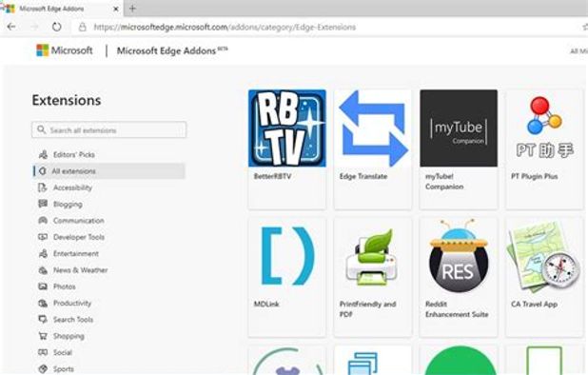This screenshot has width=588, height=375.
Task: Click the BetterRBTV title text
Action: click(273, 176)
